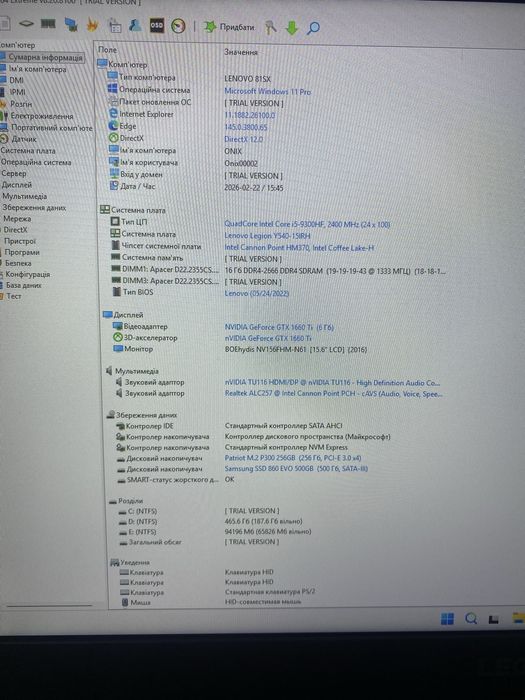Open the nVIDIA TU116 HDMI/DP audio link

332,383
